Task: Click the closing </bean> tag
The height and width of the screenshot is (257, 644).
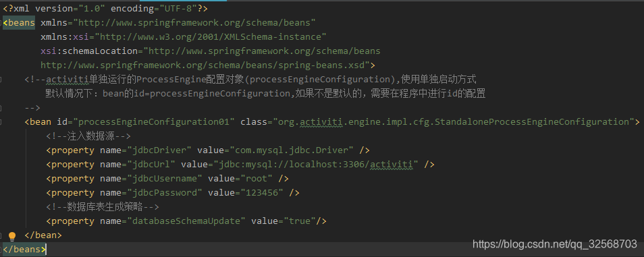Action: tap(43, 235)
